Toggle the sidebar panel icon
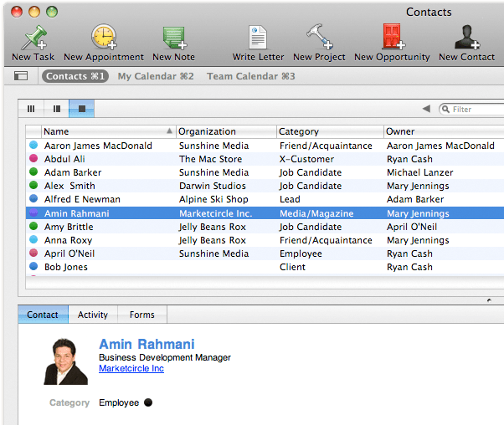504x425 pixels. 22,76
